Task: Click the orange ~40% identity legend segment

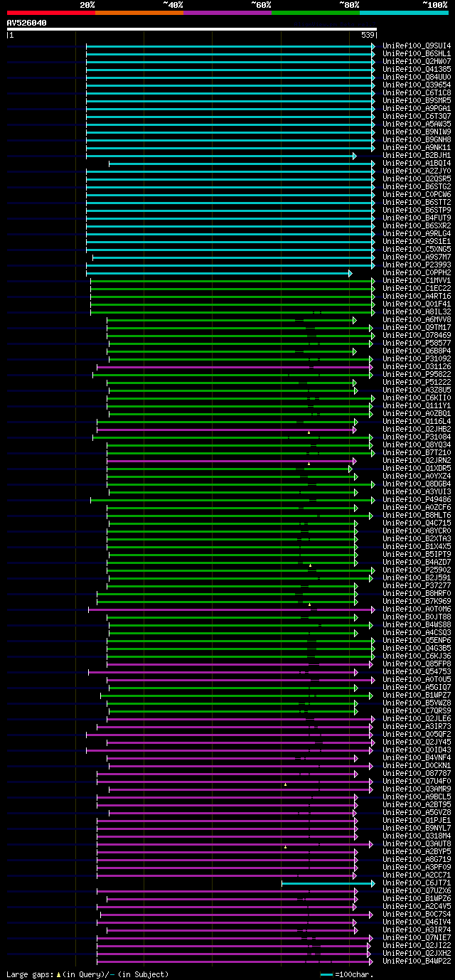Action: 139,12
